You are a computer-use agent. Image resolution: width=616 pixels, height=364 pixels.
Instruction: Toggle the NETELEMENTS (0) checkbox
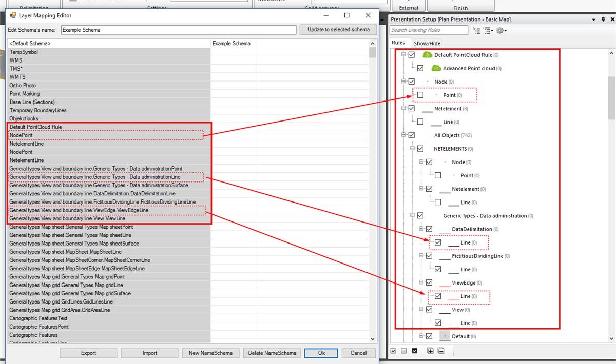pyautogui.click(x=420, y=149)
